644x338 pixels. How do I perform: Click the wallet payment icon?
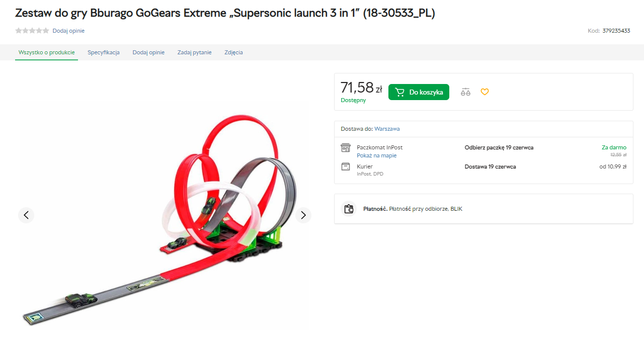(x=349, y=209)
